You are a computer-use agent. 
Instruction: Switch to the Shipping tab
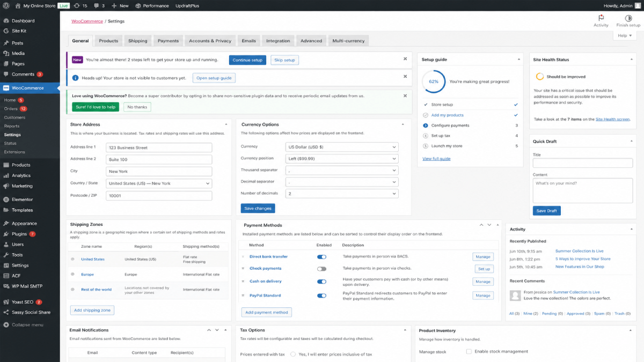(138, 41)
